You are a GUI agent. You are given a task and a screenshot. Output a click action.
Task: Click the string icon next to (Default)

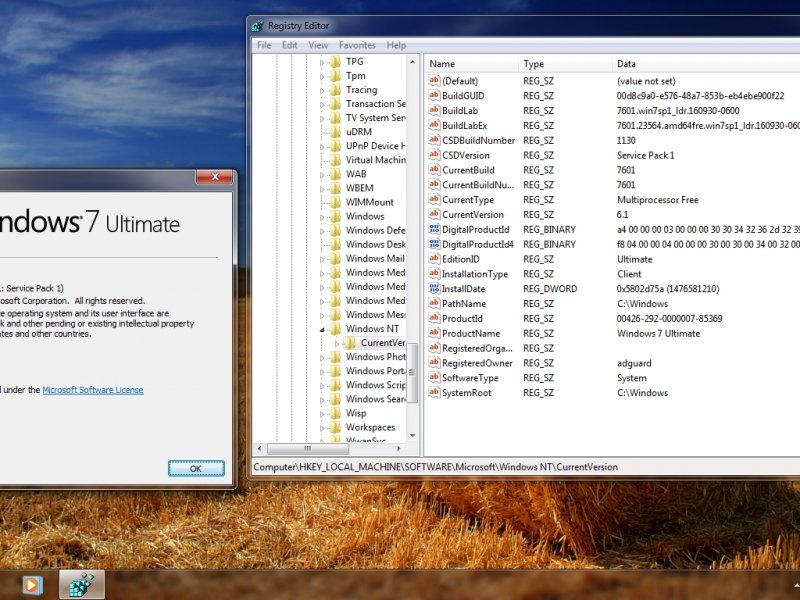(x=434, y=81)
